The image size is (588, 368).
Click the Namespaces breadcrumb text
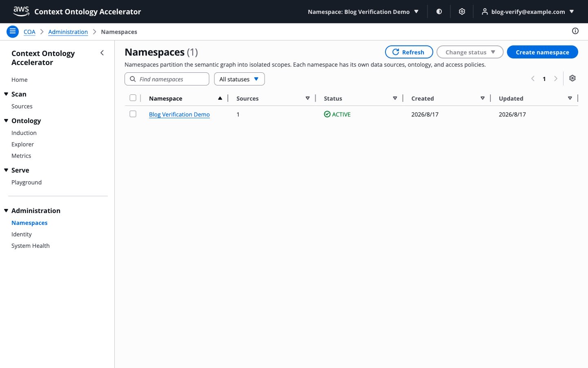(x=119, y=32)
